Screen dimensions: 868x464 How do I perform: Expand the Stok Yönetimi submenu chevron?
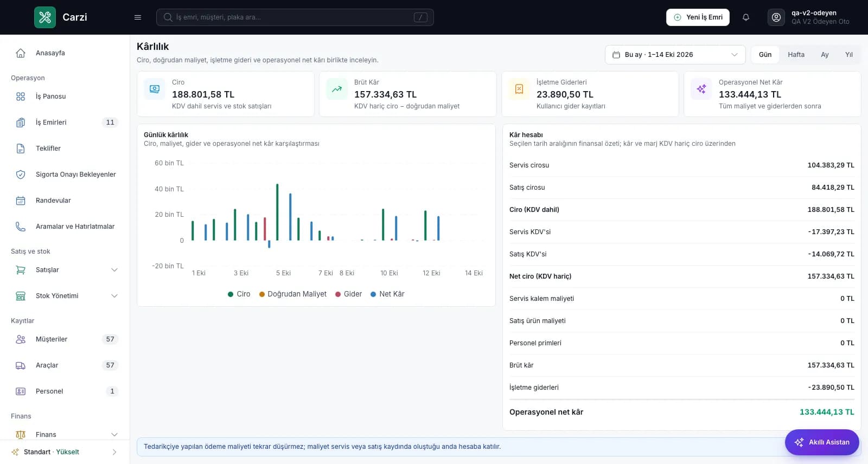click(114, 296)
